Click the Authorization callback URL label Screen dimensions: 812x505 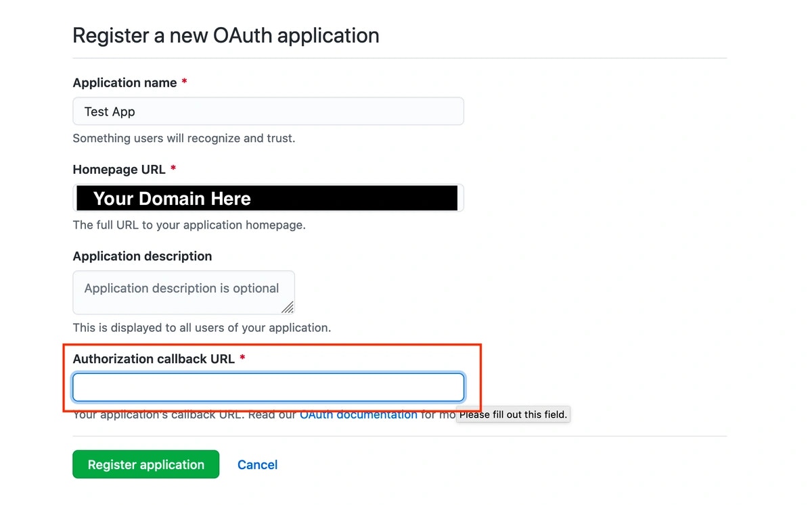point(153,359)
